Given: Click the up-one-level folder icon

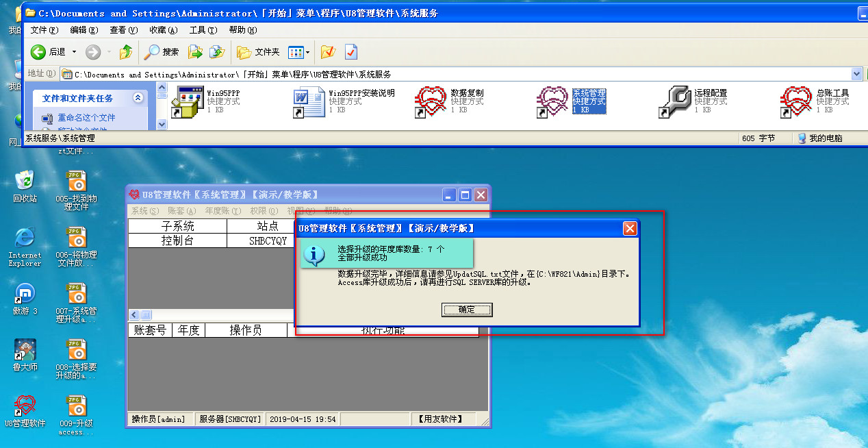Looking at the screenshot, I should coord(126,52).
